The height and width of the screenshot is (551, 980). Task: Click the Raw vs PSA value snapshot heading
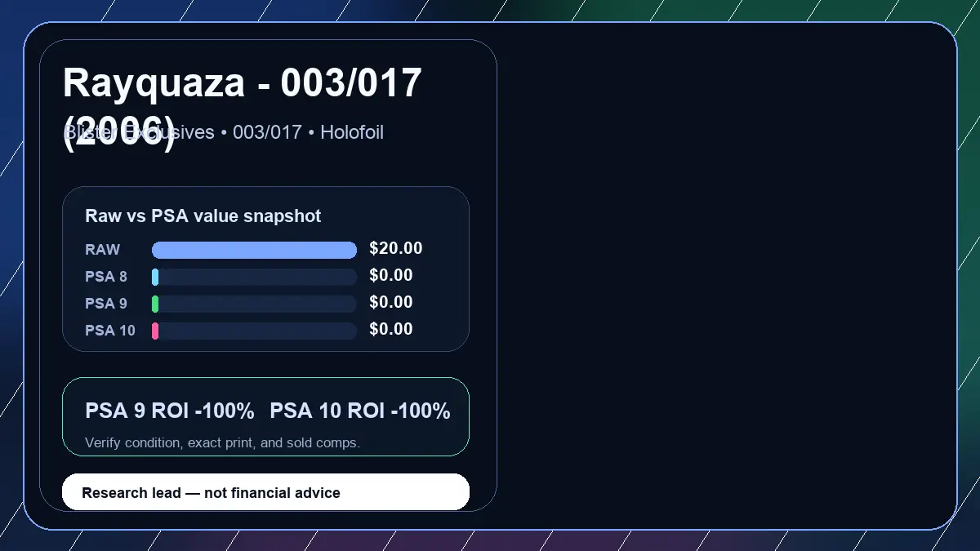pyautogui.click(x=203, y=216)
